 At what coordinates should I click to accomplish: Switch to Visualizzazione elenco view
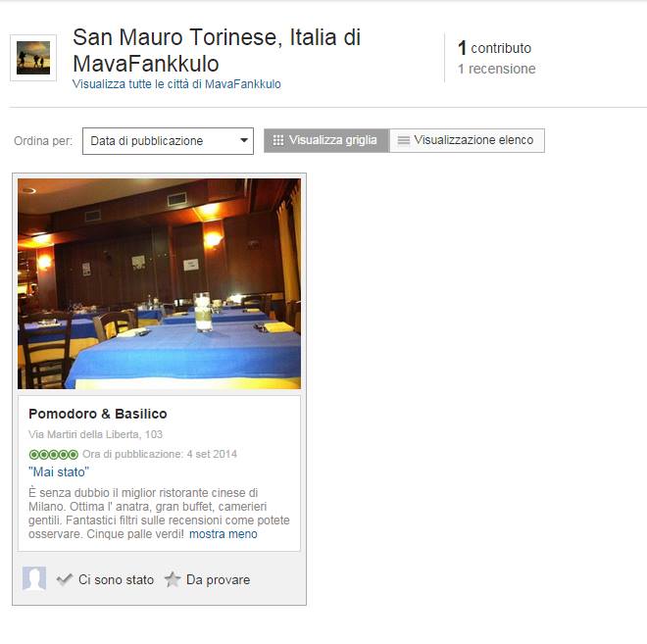(x=467, y=141)
